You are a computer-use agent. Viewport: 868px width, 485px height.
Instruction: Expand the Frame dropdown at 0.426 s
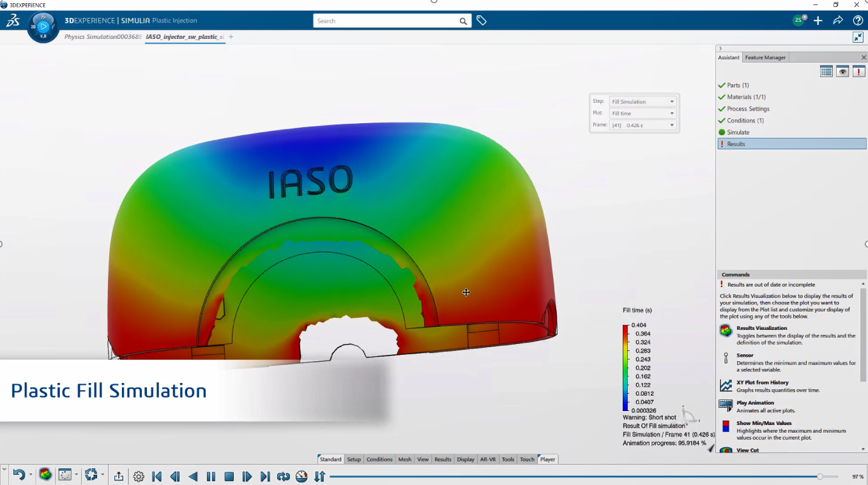tap(643, 125)
